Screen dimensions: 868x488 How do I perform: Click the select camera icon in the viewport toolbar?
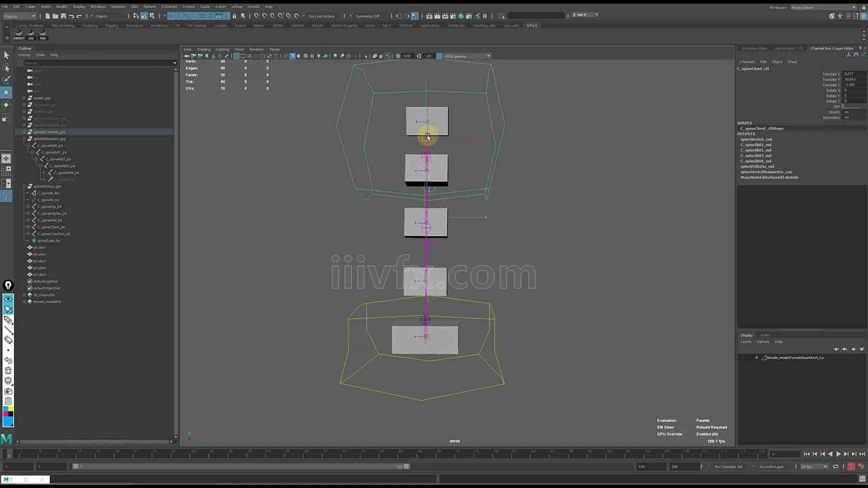coord(187,56)
